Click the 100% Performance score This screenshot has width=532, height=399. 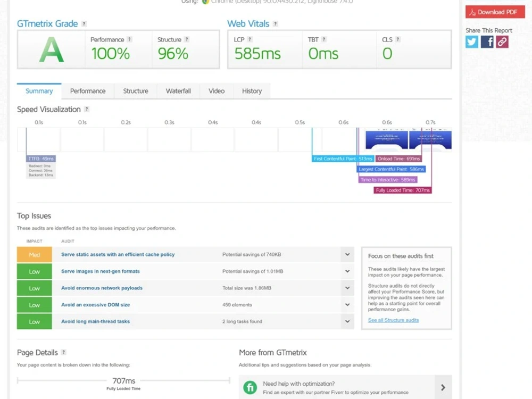[x=111, y=54]
